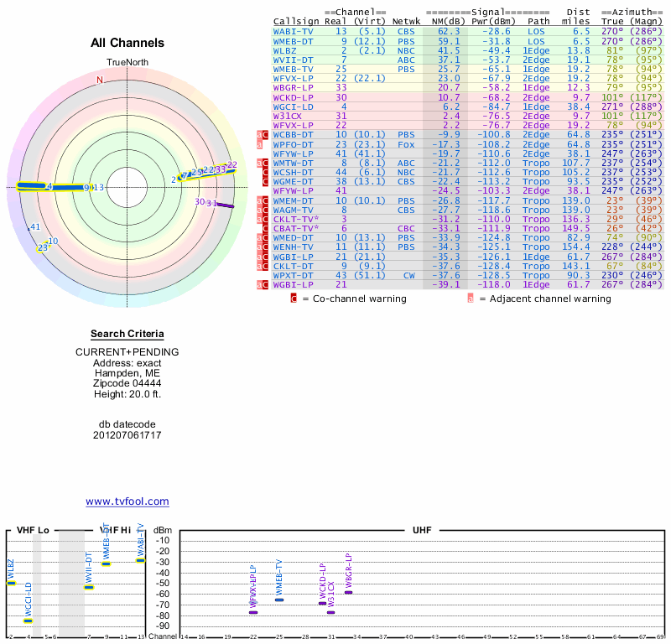
Task: Click the WVII-DT bar in VHF Hi chart
Action: coord(89,588)
